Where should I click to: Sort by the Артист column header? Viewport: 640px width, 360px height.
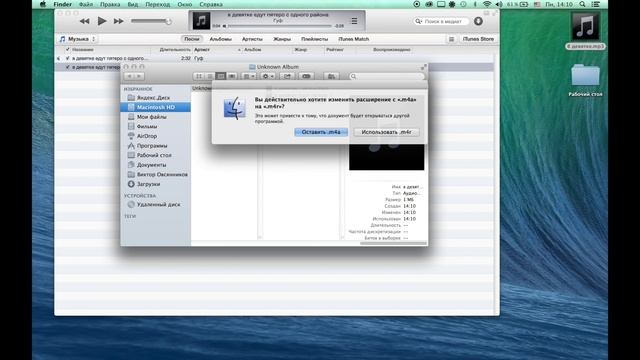202,49
